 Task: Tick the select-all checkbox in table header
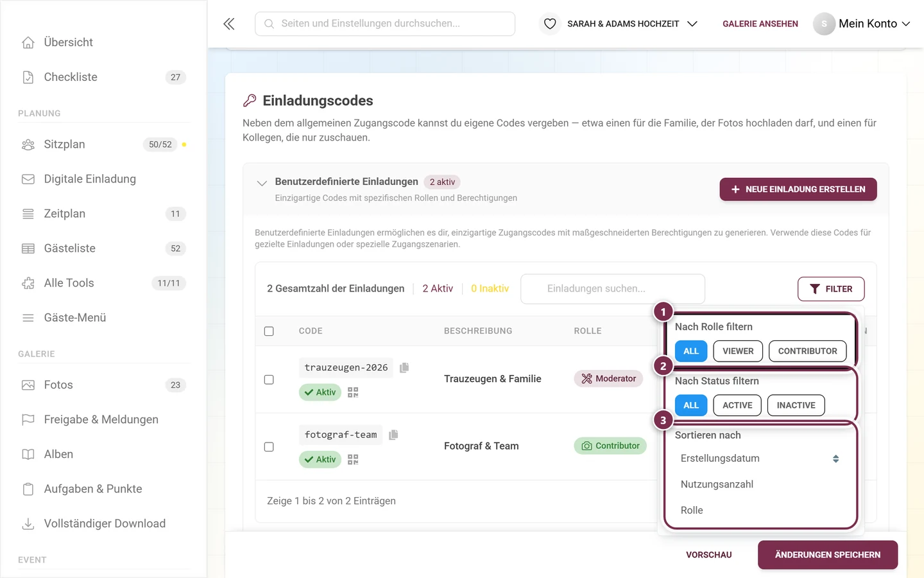coord(269,331)
